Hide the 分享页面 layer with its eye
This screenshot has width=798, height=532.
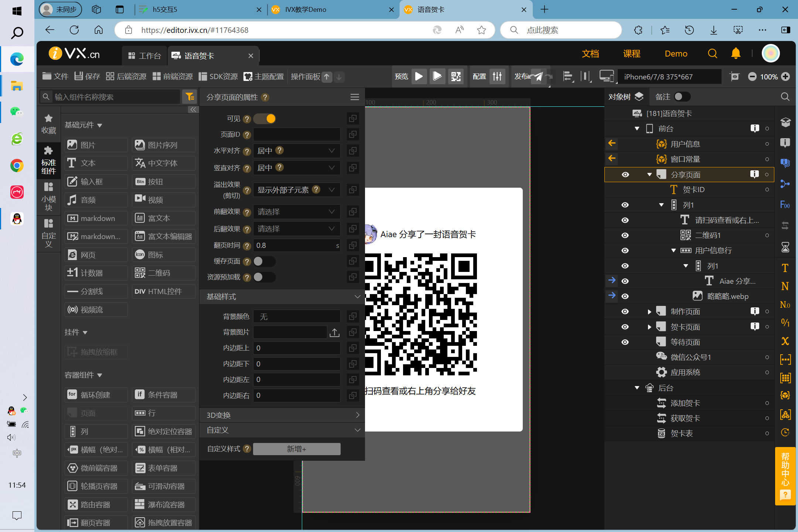click(625, 174)
